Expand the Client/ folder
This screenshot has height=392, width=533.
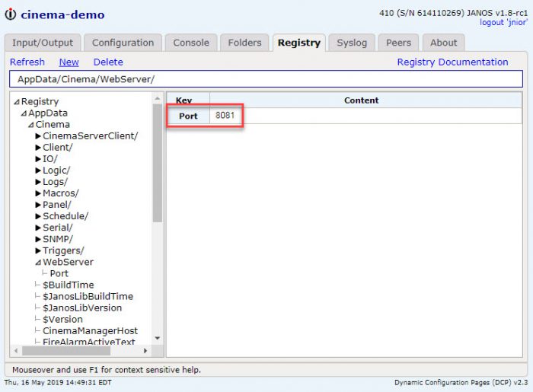click(38, 148)
